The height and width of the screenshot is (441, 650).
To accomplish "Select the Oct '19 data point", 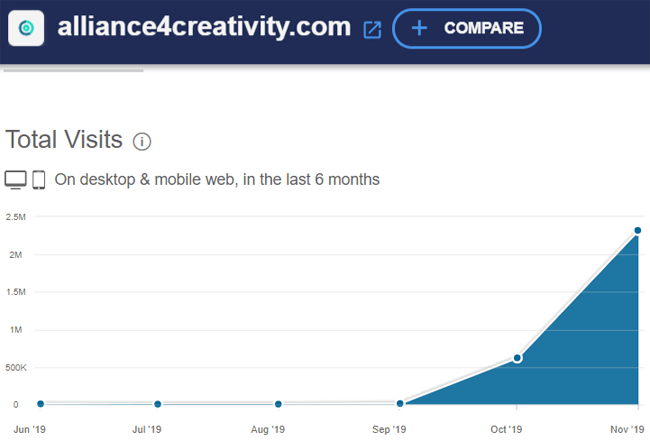I will [x=517, y=358].
